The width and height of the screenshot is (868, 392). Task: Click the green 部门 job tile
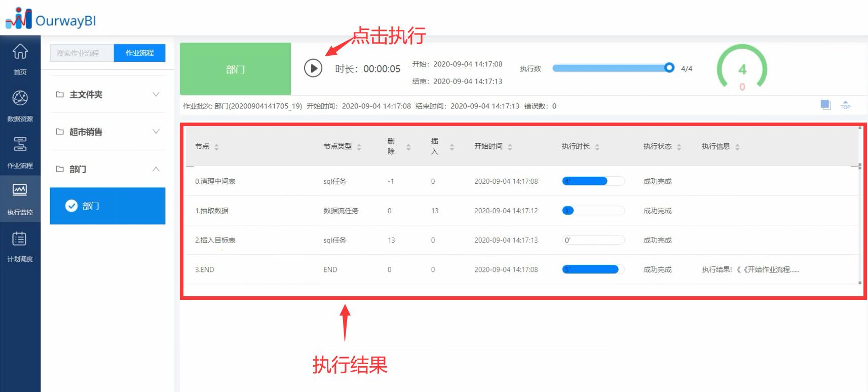pyautogui.click(x=236, y=69)
